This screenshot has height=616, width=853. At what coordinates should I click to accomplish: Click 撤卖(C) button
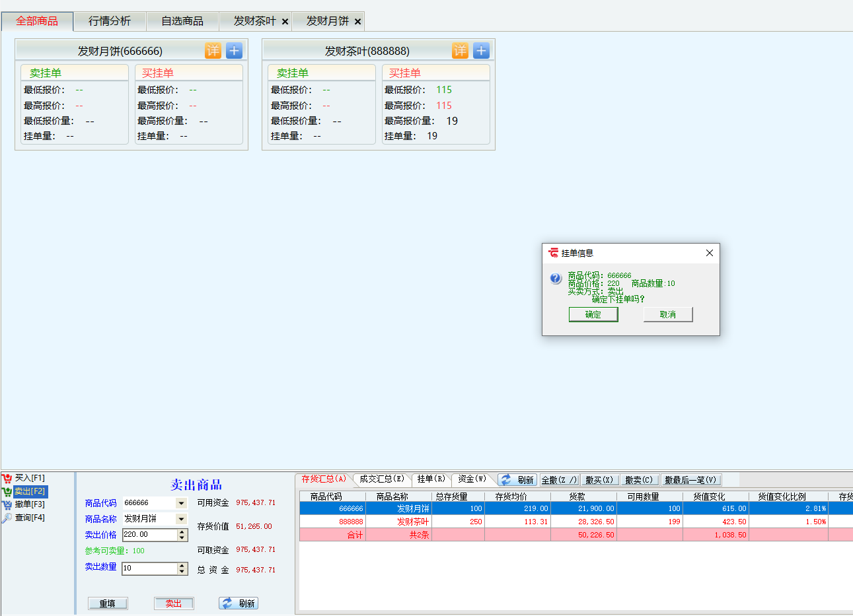639,480
